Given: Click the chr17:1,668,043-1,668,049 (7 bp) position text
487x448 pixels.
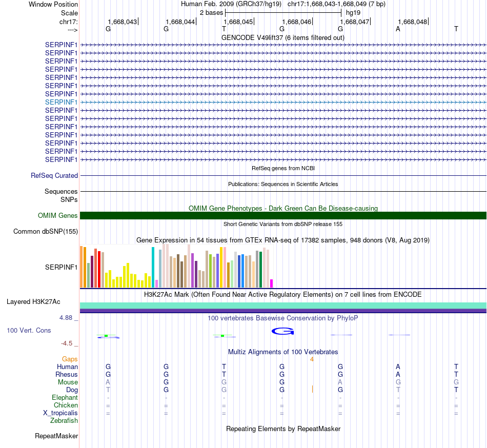Looking at the screenshot, I should 336,4.
